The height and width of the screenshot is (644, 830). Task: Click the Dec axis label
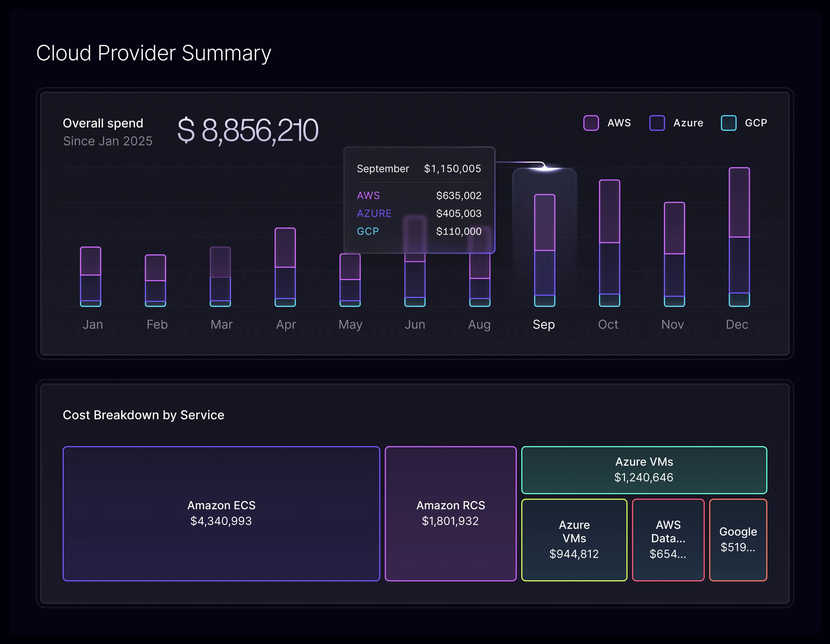tap(737, 325)
